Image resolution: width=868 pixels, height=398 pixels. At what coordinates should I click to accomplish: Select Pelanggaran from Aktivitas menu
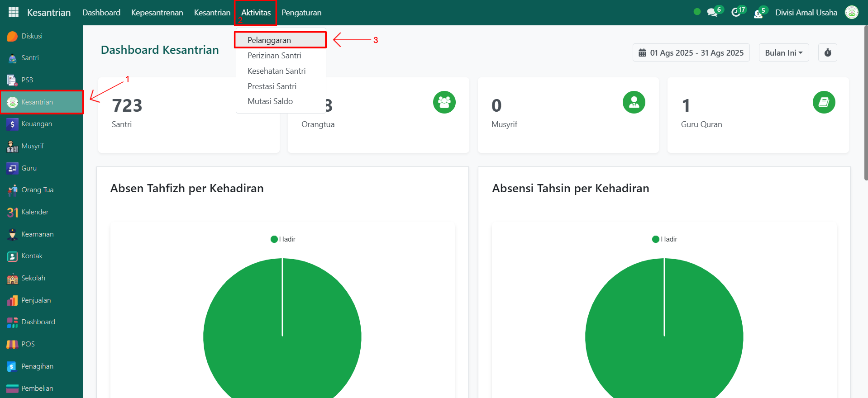click(x=269, y=40)
